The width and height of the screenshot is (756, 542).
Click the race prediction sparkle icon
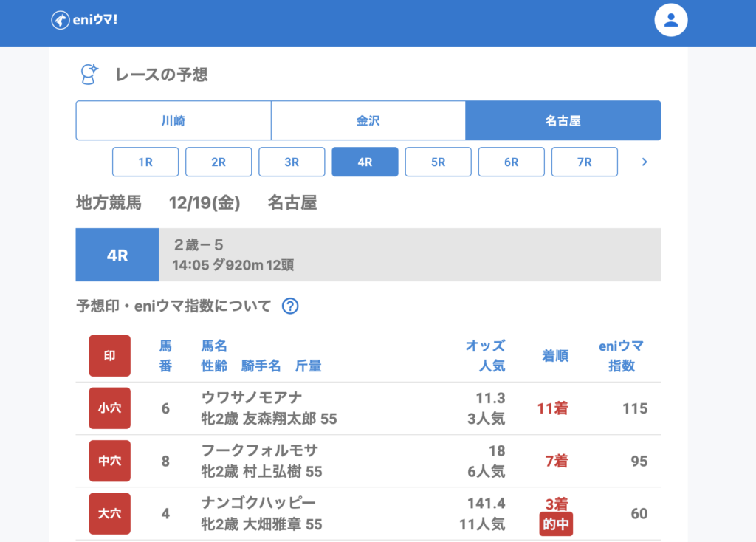pyautogui.click(x=89, y=74)
